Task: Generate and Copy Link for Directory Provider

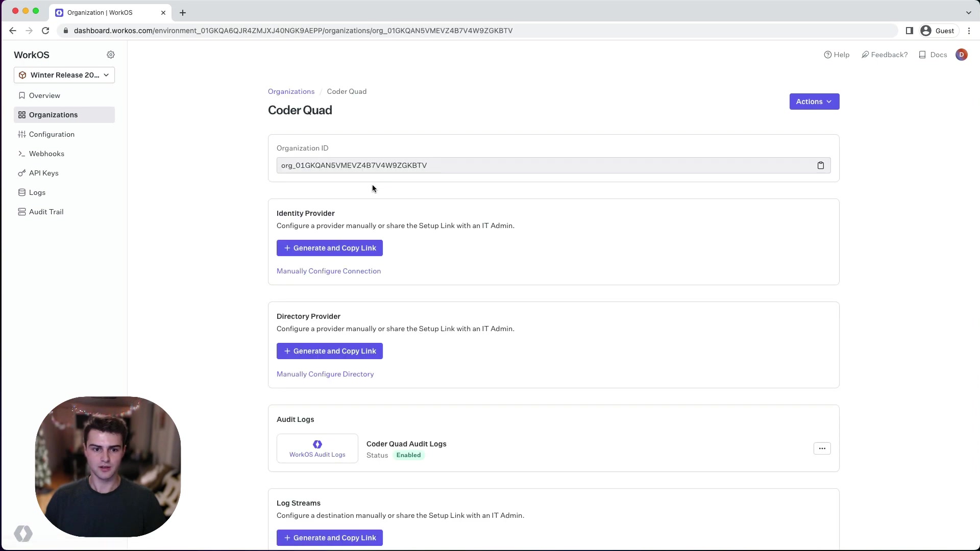Action: coord(329,351)
